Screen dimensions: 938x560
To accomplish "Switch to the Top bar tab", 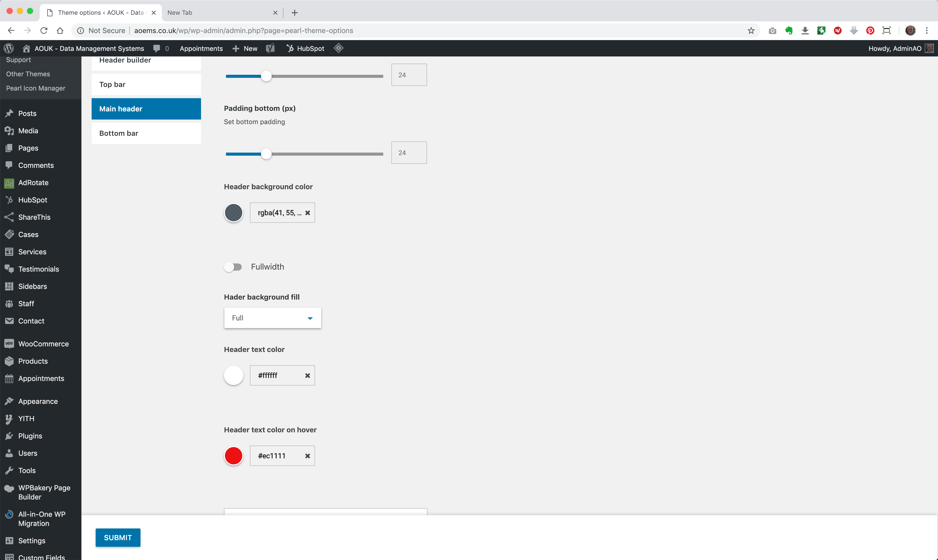I will click(146, 84).
